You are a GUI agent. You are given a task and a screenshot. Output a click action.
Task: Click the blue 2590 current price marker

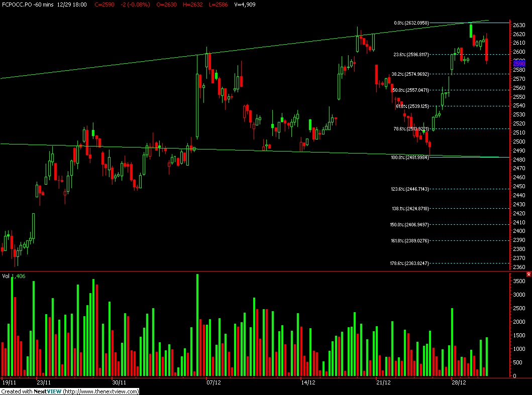click(x=519, y=63)
